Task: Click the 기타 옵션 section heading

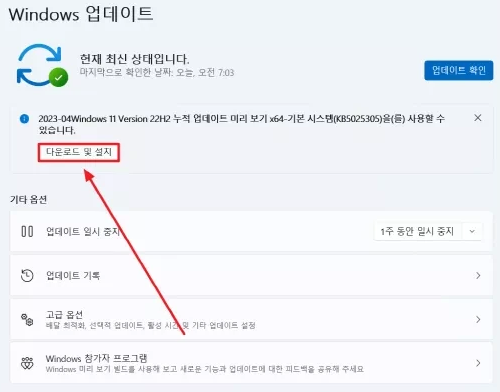Action: 28,199
